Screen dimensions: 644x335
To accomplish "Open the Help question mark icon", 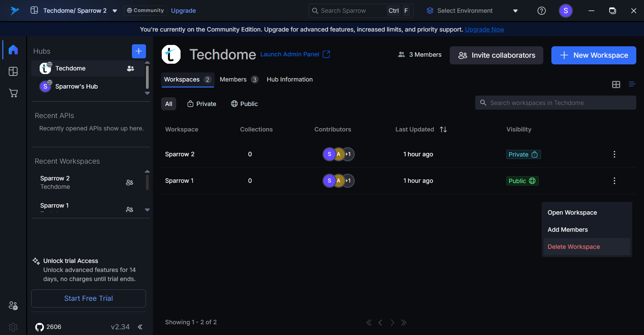I will tap(541, 11).
